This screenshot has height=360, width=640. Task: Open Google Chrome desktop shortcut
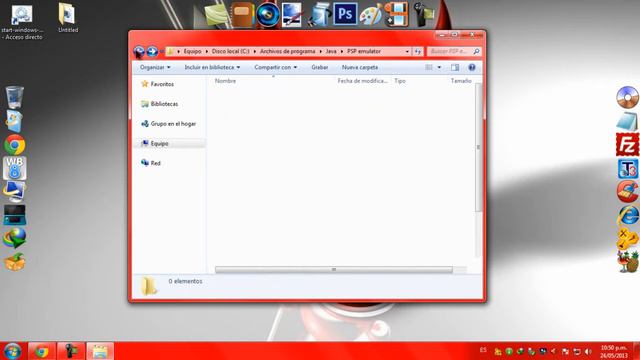[15, 144]
